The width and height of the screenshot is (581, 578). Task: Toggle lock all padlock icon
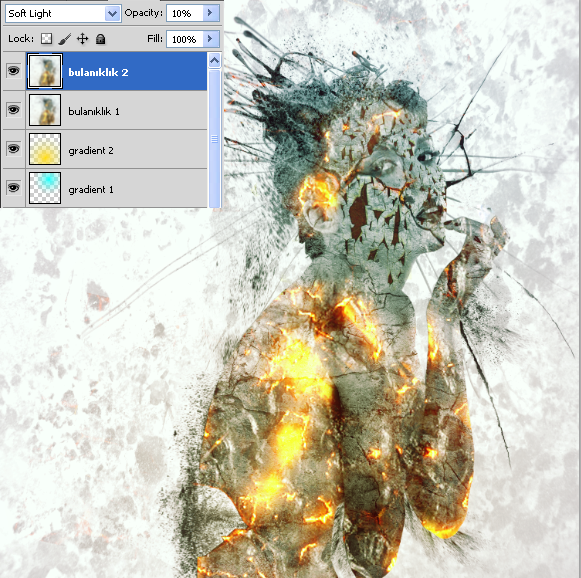click(100, 39)
